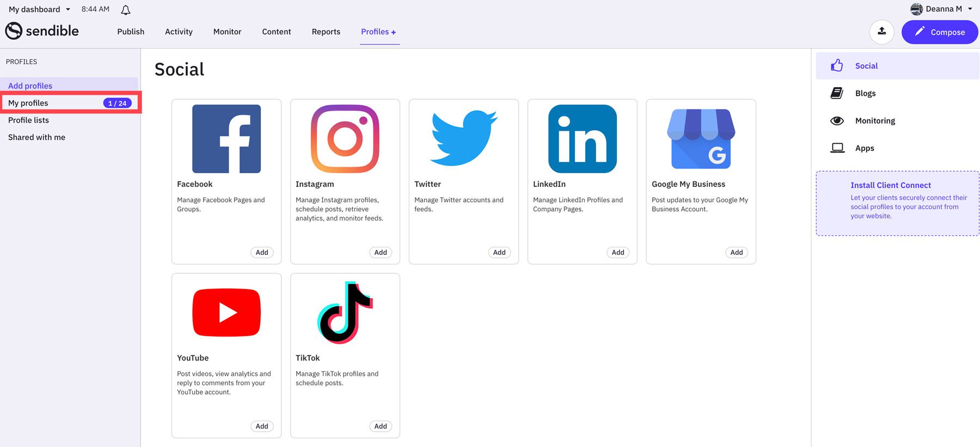
Task: Choose the LinkedIn logo tile
Action: pos(582,139)
